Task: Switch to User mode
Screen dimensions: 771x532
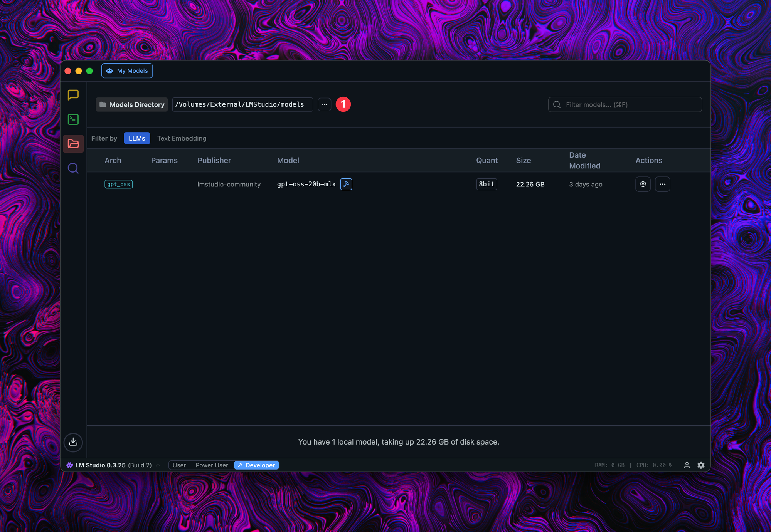Action: pos(179,465)
